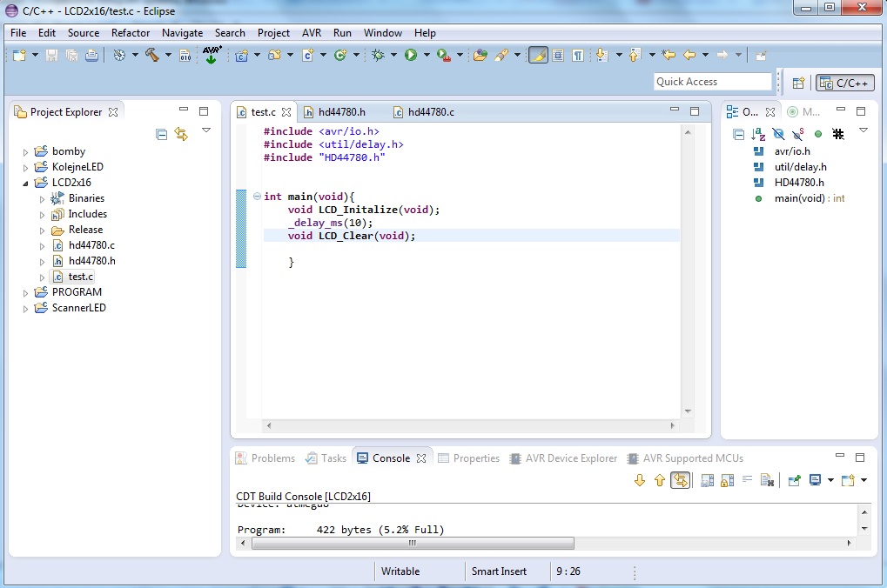This screenshot has height=588, width=887.
Task: Collapse All in Project Explorer
Action: 161,134
